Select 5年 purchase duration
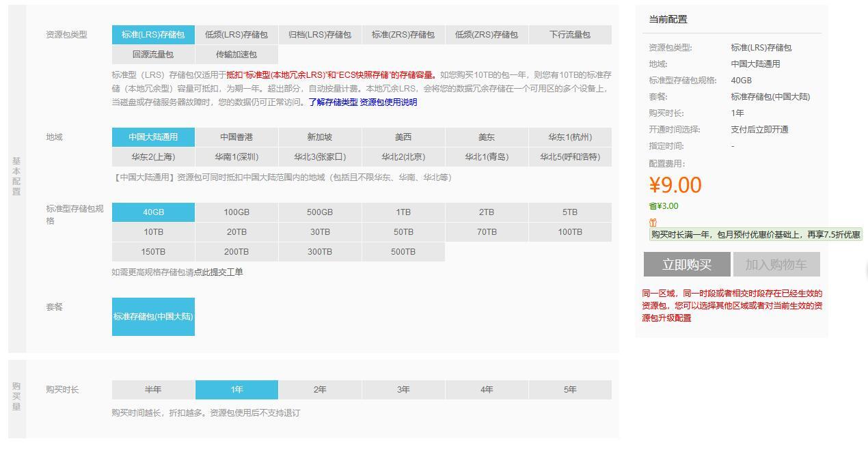The height and width of the screenshot is (467, 868). [x=570, y=389]
